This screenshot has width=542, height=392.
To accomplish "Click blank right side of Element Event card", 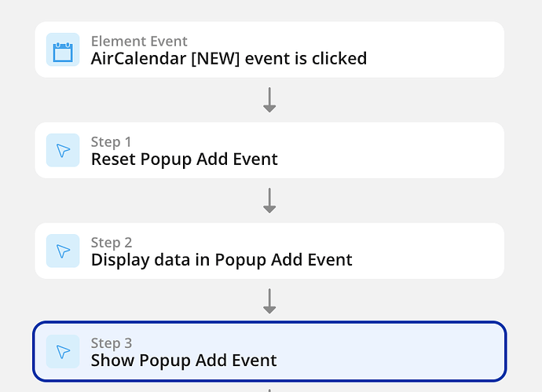I will point(440,49).
